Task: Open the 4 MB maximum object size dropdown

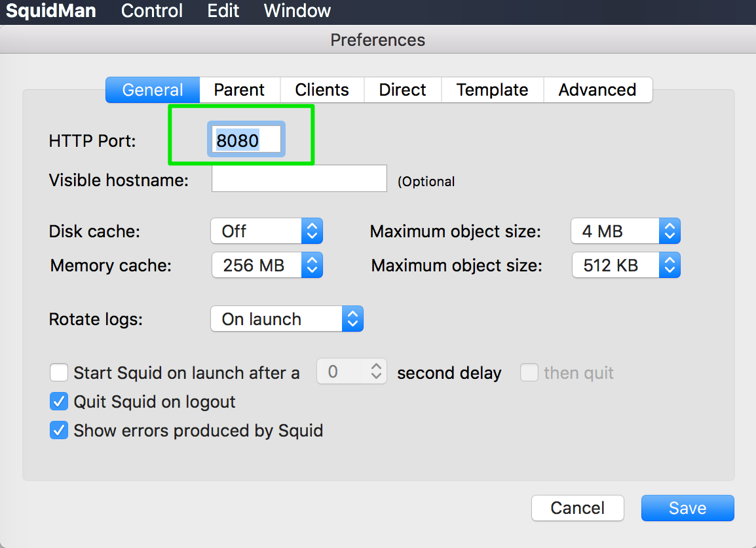Action: (626, 231)
